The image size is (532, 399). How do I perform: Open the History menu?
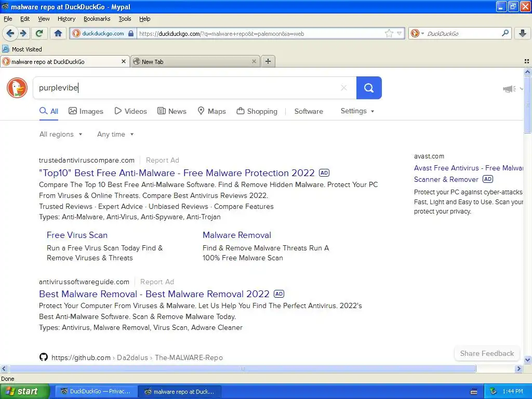[x=66, y=19]
